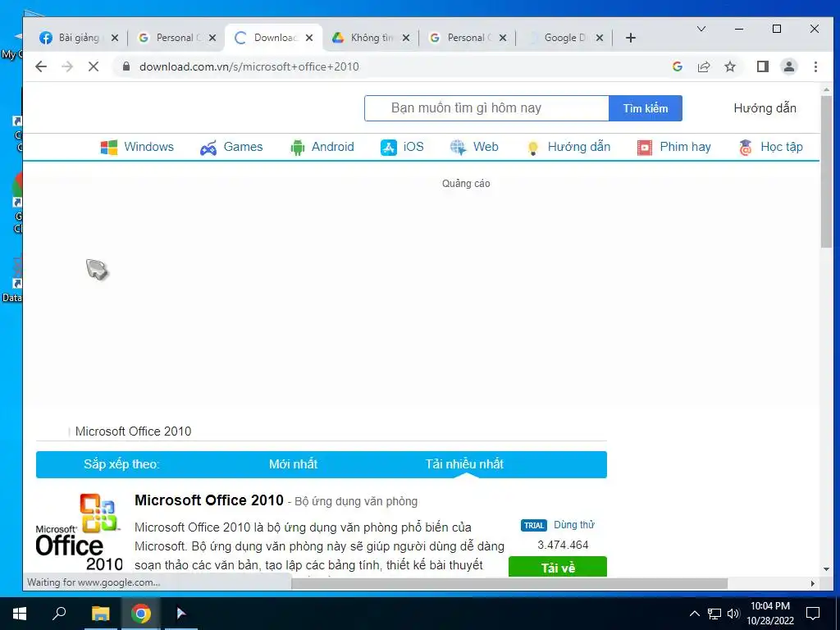Open the Chrome profile avatar
Image resolution: width=840 pixels, height=630 pixels.
(x=789, y=66)
